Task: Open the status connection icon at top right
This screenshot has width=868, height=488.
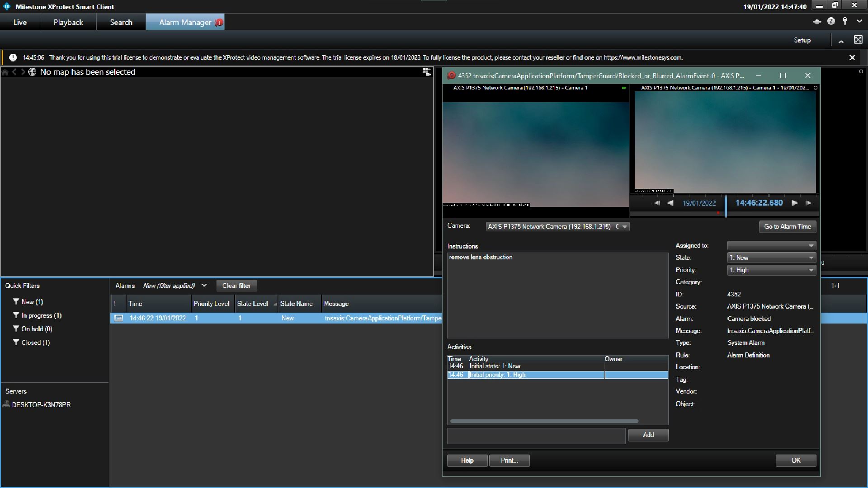Action: (x=817, y=22)
